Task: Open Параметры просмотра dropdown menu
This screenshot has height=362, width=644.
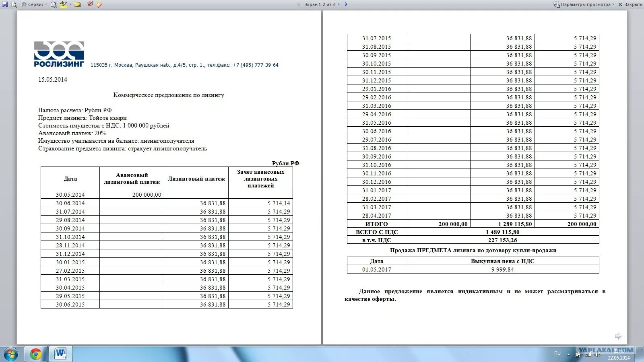Action: pyautogui.click(x=588, y=4)
